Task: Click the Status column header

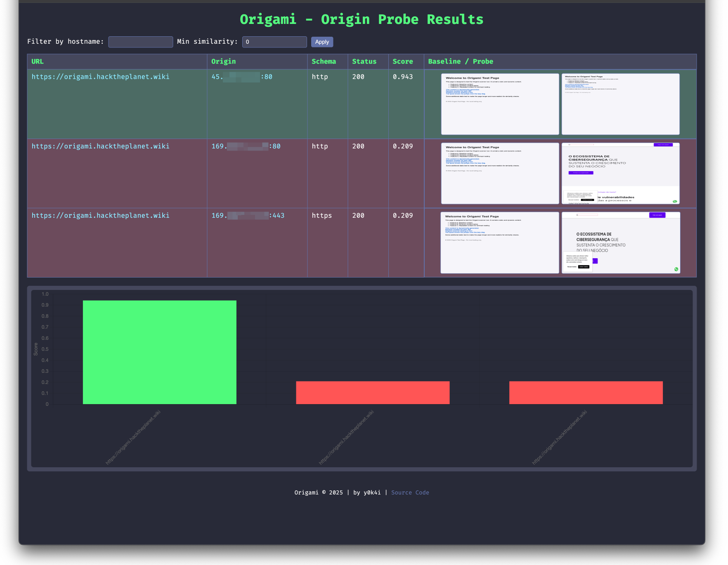Action: (368, 61)
